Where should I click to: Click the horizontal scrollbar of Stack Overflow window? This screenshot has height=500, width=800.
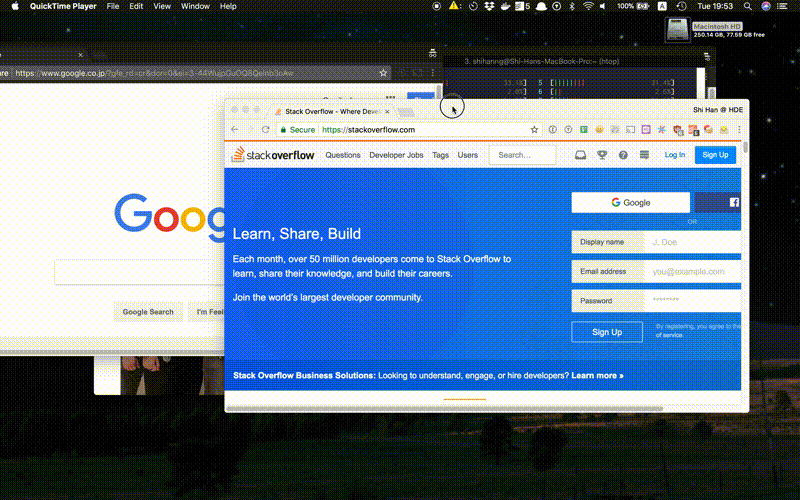[x=444, y=409]
